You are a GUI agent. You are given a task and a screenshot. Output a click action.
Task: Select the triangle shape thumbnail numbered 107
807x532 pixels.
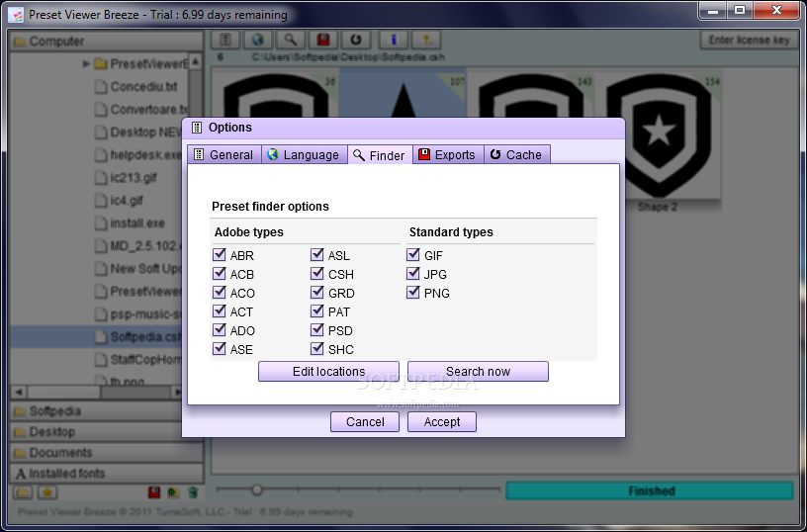(403, 95)
